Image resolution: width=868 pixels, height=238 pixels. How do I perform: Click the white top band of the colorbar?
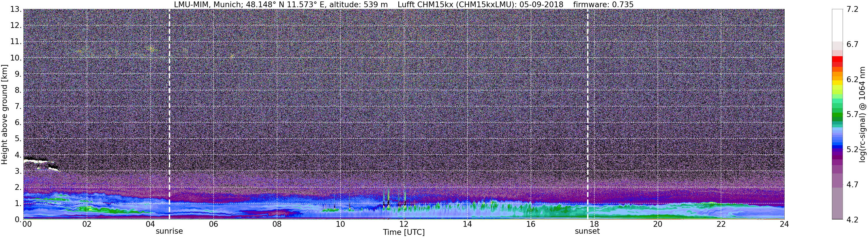click(x=837, y=25)
